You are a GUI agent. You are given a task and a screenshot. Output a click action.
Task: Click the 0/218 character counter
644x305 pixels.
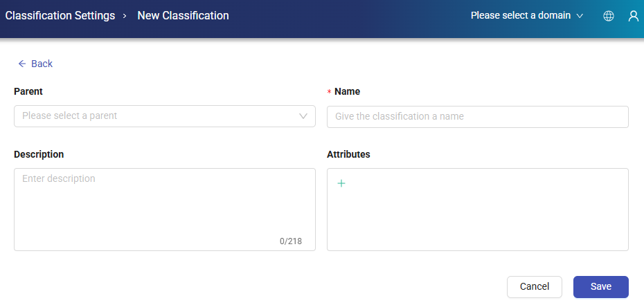(x=291, y=241)
